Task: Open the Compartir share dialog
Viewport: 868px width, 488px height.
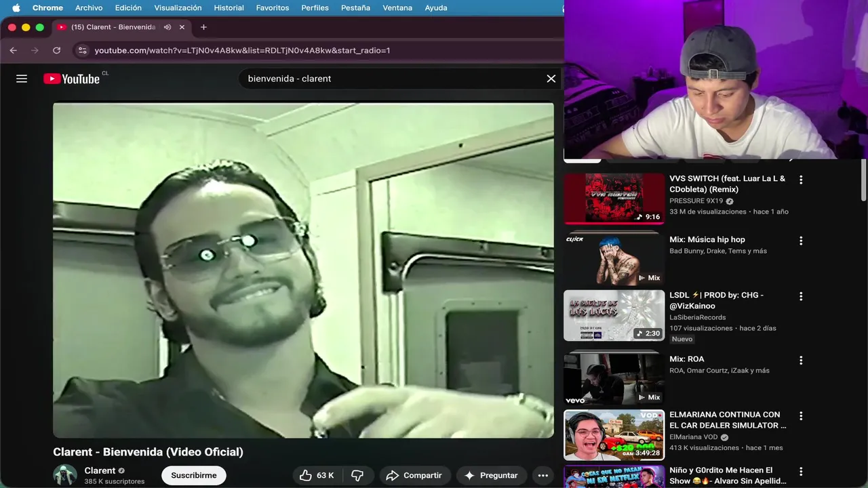Action: click(x=414, y=475)
